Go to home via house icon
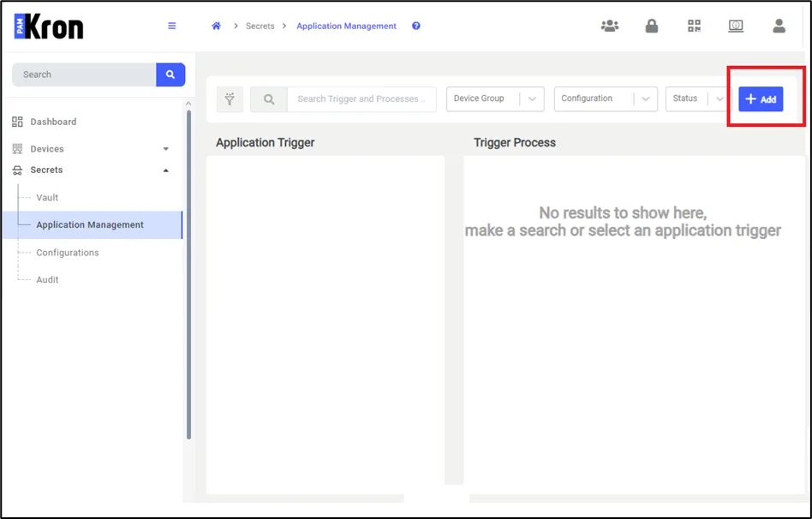Image resolution: width=812 pixels, height=519 pixels. point(217,26)
